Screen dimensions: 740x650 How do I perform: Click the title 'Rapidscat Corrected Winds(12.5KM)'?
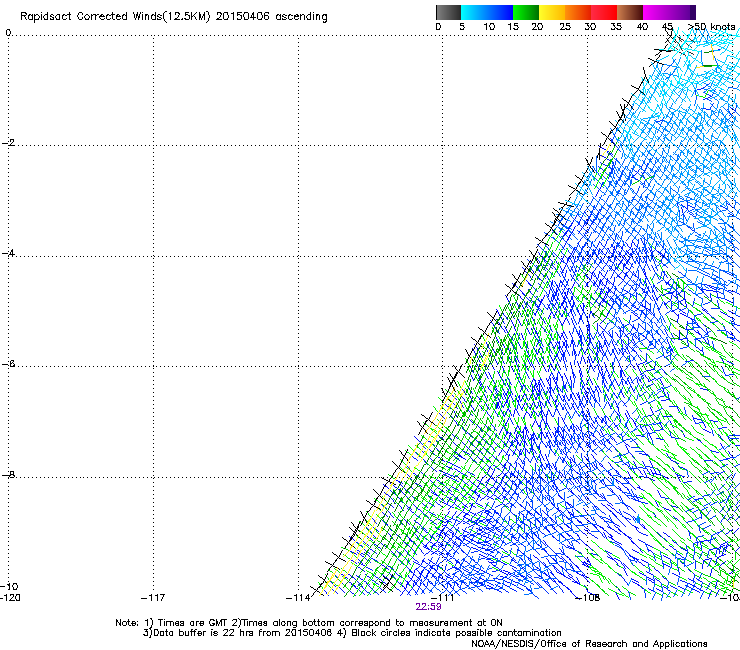tap(115, 17)
